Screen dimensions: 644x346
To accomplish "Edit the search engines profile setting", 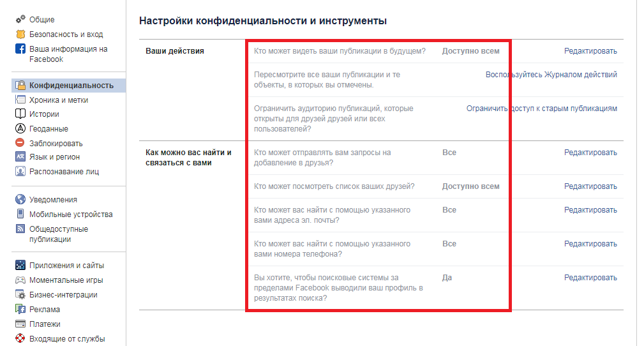I will (x=590, y=278).
